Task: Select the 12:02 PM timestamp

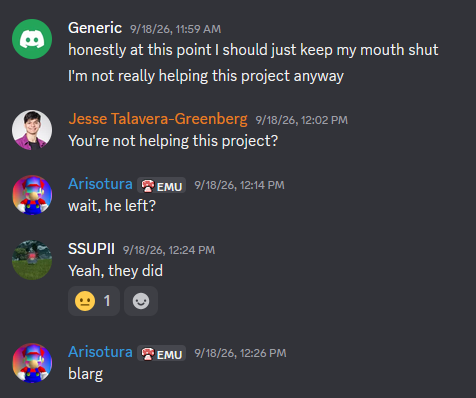Action: 301,120
